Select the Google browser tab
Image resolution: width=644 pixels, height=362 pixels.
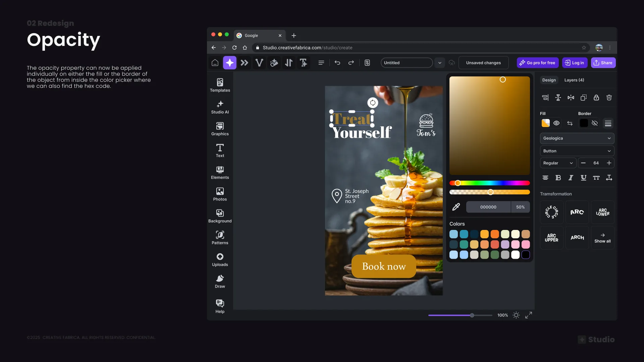[x=259, y=36]
